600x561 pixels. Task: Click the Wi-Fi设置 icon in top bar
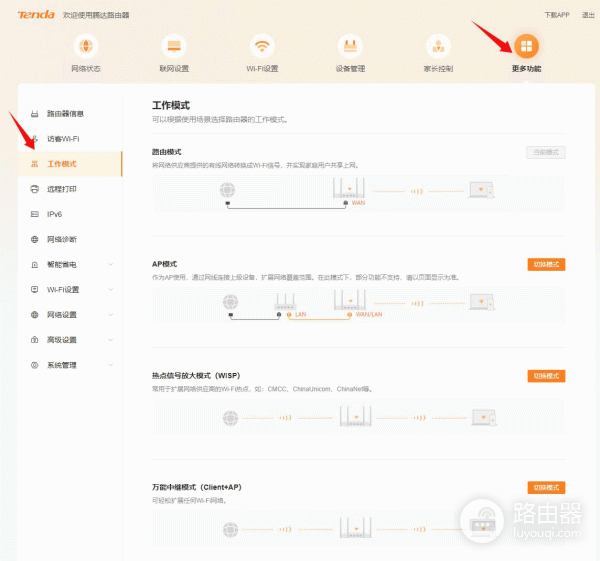coord(262,47)
